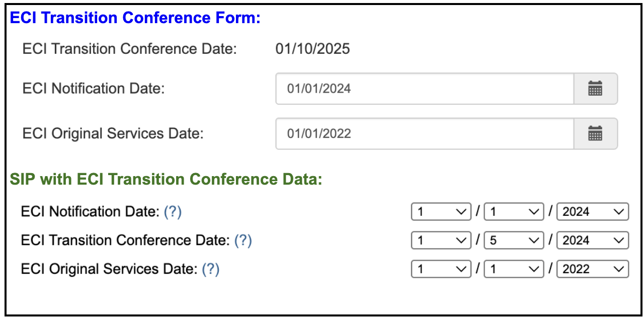Open the calendar picker for ECI Original Services Date
Image resolution: width=644 pixels, height=320 pixels.
click(596, 133)
